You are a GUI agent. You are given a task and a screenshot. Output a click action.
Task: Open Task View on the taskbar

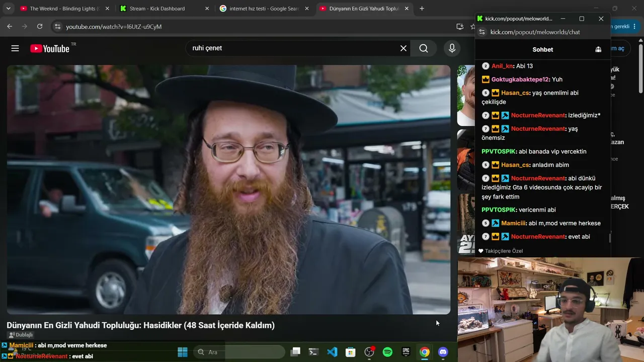(x=295, y=352)
